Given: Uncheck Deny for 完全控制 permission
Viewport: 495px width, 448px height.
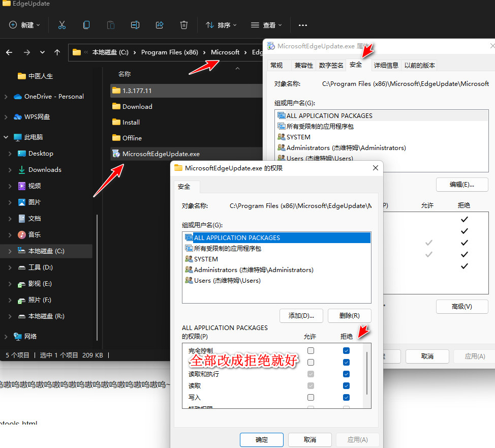Looking at the screenshot, I should tap(346, 351).
